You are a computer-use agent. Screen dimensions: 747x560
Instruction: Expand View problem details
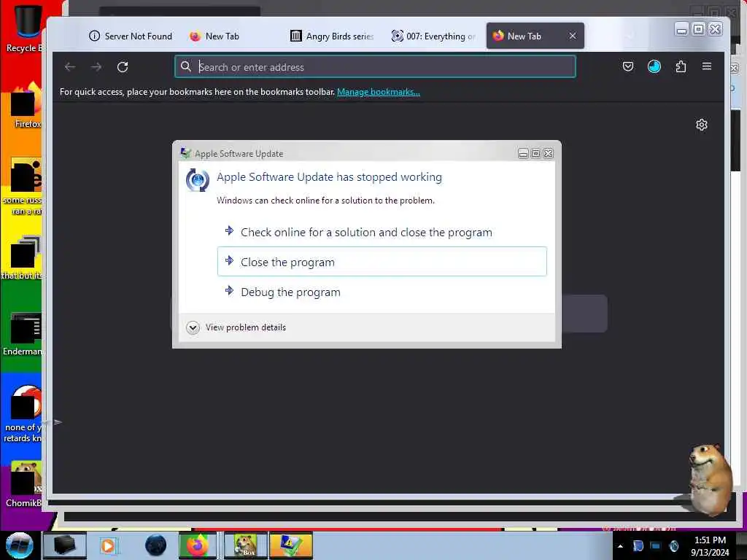(x=237, y=327)
